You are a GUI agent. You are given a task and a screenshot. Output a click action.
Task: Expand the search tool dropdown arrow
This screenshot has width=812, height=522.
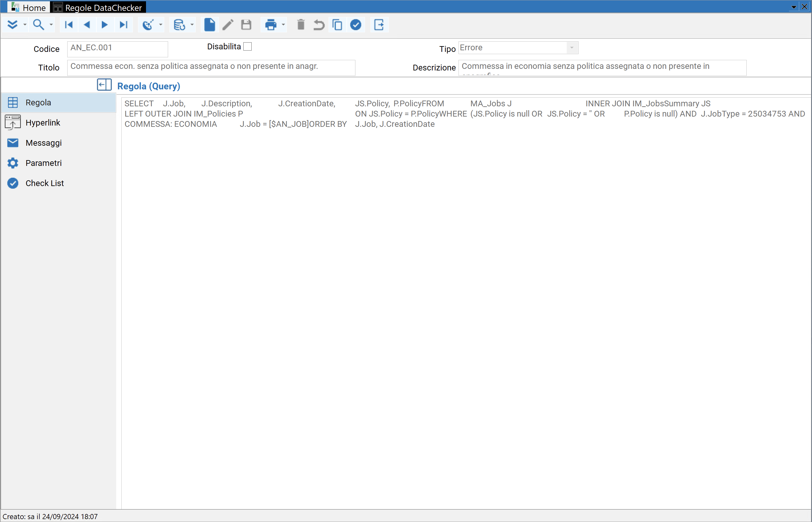[x=51, y=25]
